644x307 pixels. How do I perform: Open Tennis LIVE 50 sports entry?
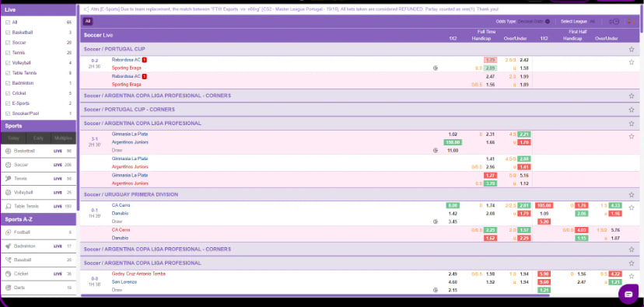pyautogui.click(x=38, y=179)
